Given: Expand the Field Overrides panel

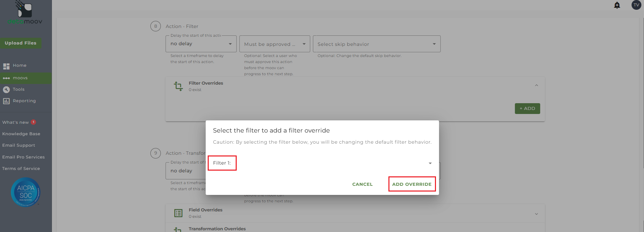Looking at the screenshot, I should pyautogui.click(x=536, y=214).
